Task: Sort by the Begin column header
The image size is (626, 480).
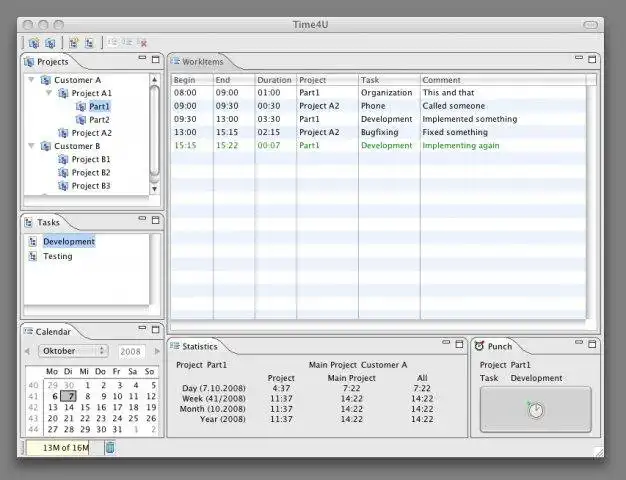Action: [x=192, y=80]
